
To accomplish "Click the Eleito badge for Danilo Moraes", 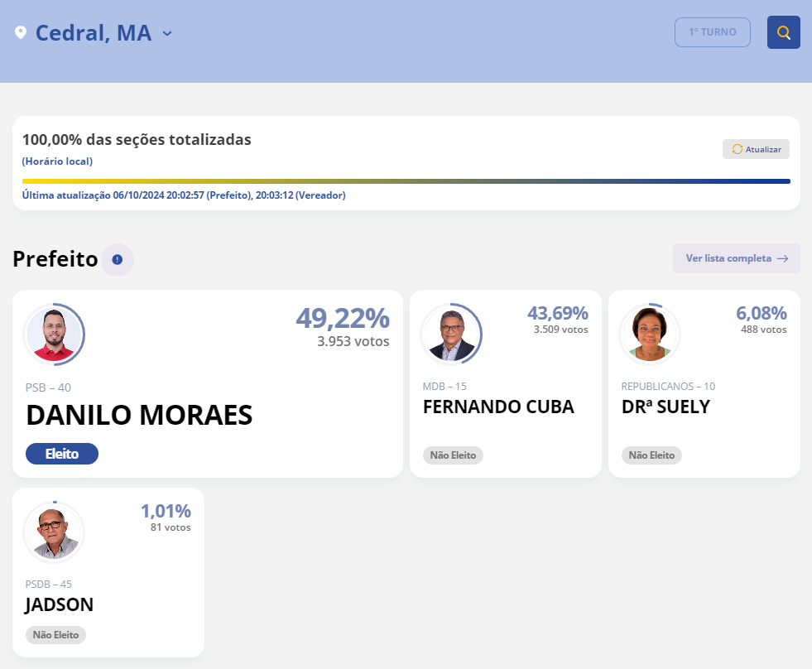I will click(x=62, y=454).
